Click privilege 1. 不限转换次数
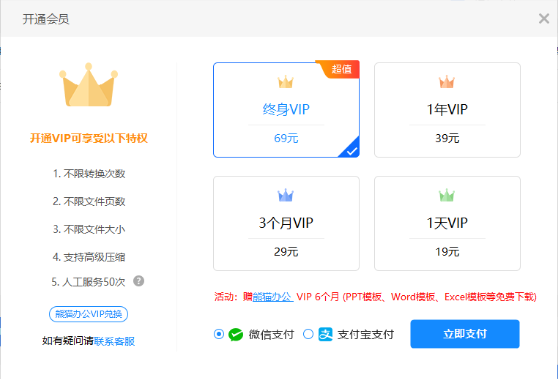 pos(89,174)
